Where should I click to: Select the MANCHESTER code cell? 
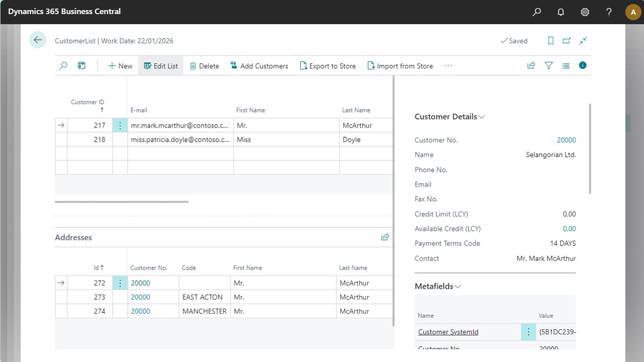tap(205, 311)
